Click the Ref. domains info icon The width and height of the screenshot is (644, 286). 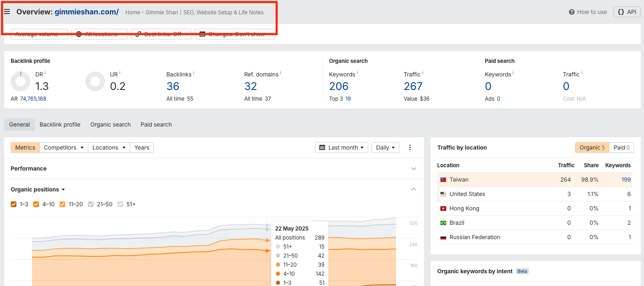click(x=281, y=73)
